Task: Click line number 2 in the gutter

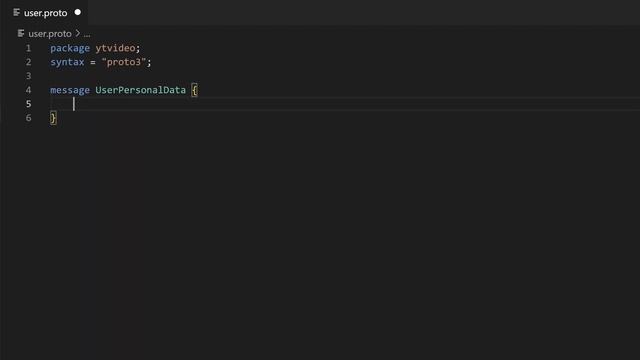Action: tap(28, 62)
